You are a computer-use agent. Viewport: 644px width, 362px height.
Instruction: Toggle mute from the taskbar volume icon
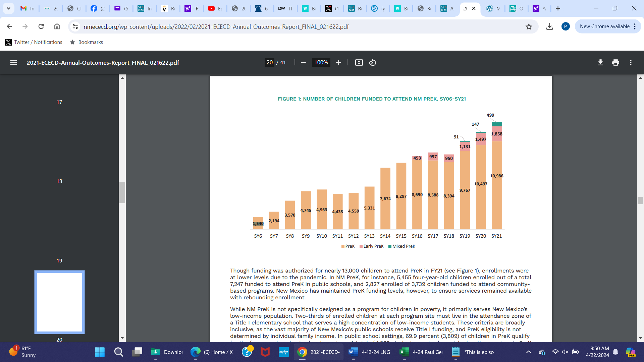click(x=565, y=352)
